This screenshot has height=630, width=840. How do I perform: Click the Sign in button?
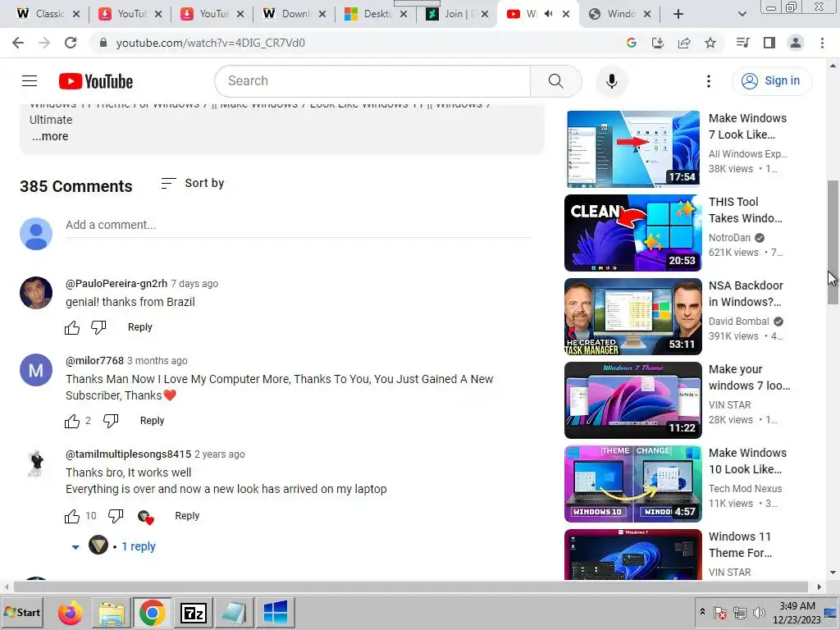point(772,81)
